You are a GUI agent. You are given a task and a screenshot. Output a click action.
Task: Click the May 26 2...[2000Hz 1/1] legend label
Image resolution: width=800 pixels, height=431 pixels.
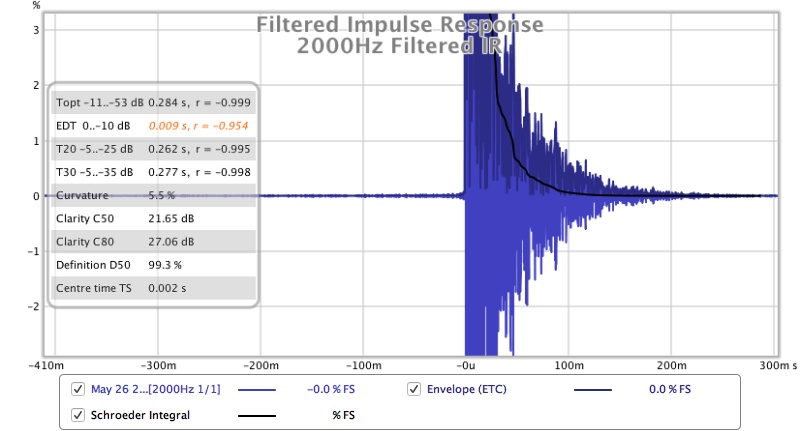156,389
